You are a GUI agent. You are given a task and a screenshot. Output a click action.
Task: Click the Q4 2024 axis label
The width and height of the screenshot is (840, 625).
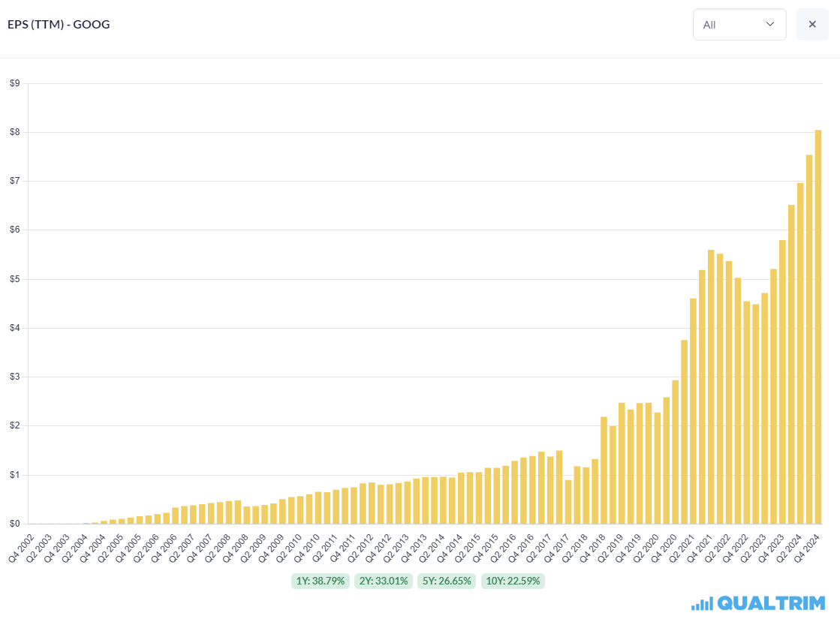click(806, 548)
